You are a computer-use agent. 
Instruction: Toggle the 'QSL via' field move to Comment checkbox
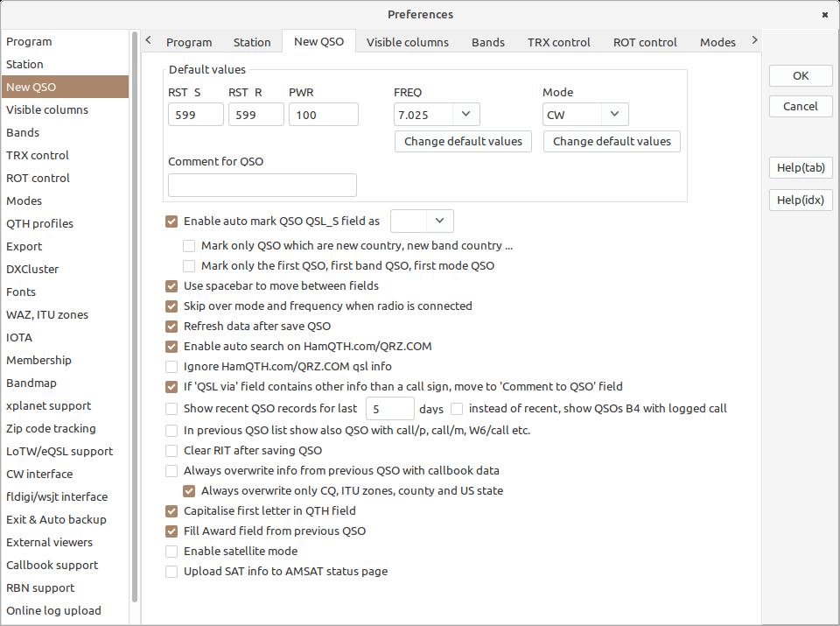[x=171, y=387]
